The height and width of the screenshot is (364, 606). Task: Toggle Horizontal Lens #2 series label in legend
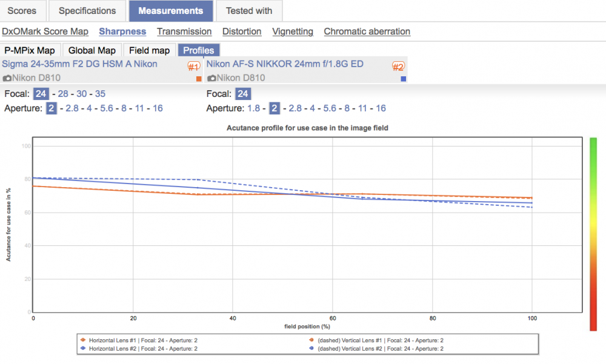click(143, 348)
